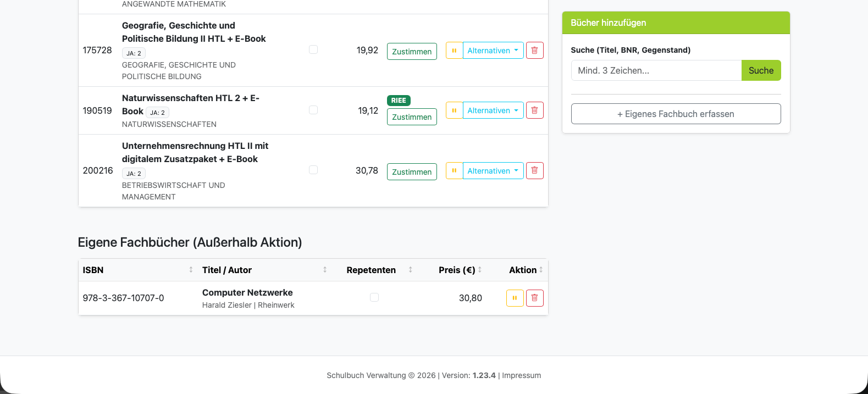Screen dimensions: 868x394
Task: Open Alternativen dropdown for book 190519
Action: point(493,110)
